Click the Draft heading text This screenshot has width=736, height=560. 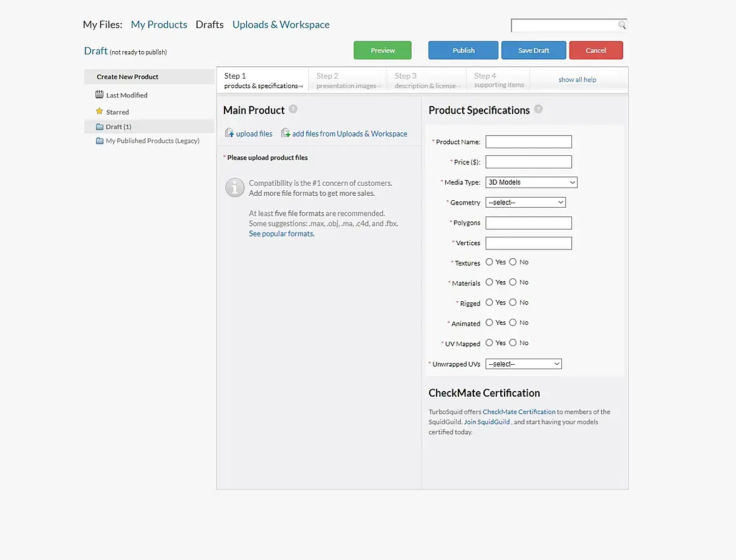96,51
